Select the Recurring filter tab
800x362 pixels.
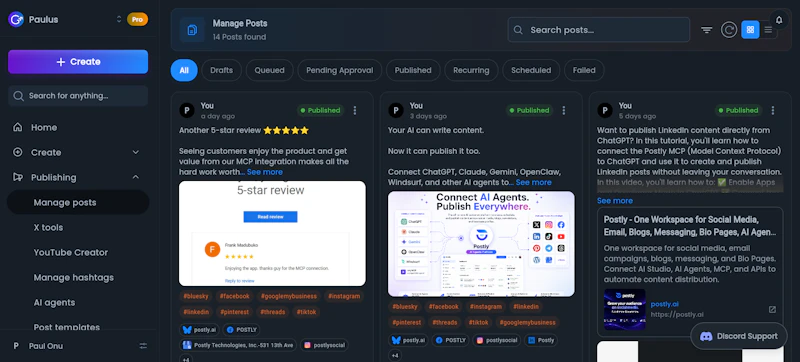[471, 70]
